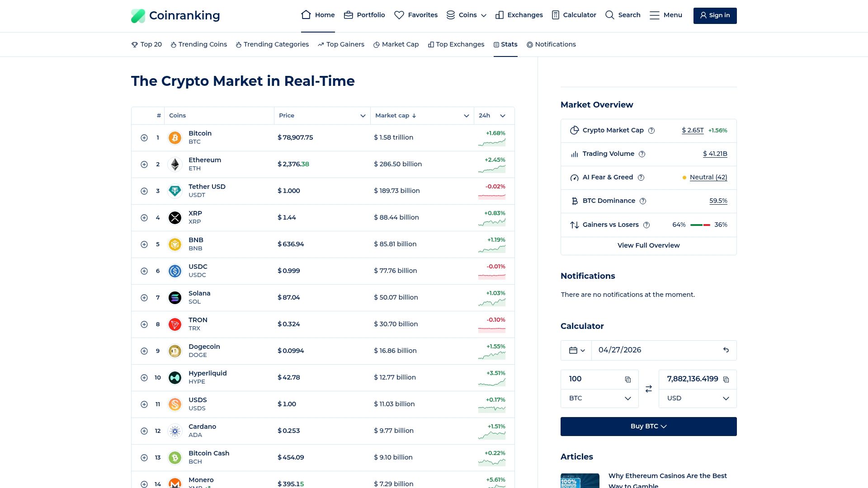Open Ethereum Casinos article link
Screen dimensions: 868x488
pos(668,481)
